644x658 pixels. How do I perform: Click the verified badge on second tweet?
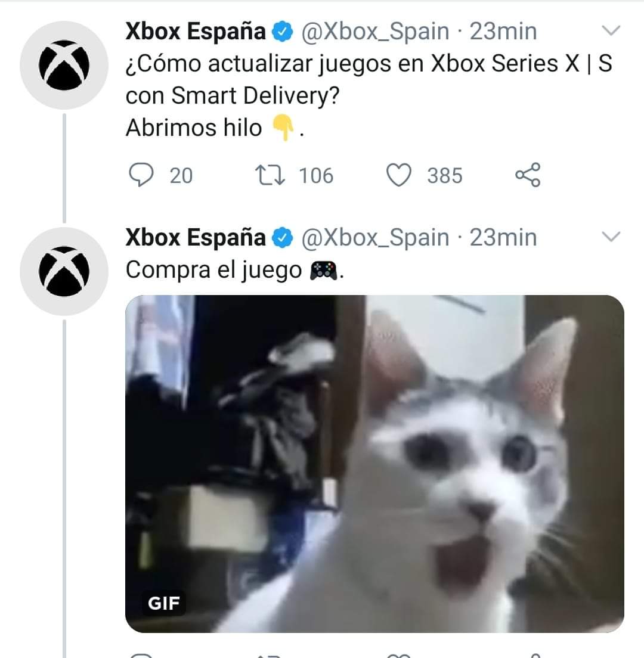283,238
